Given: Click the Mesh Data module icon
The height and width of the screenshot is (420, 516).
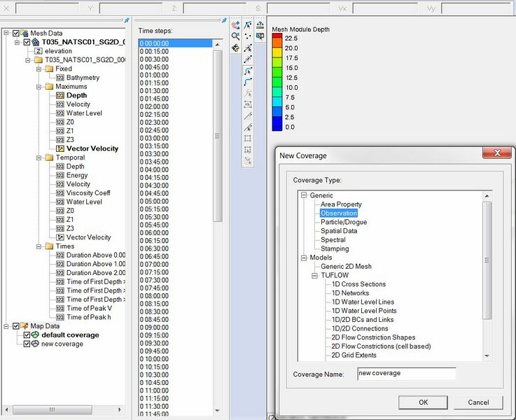Looking at the screenshot, I should pos(25,33).
